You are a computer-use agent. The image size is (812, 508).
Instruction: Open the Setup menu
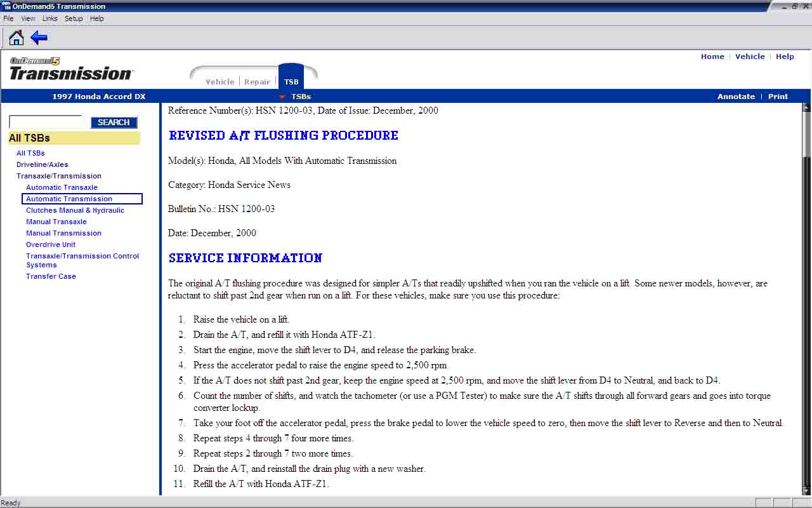[74, 18]
